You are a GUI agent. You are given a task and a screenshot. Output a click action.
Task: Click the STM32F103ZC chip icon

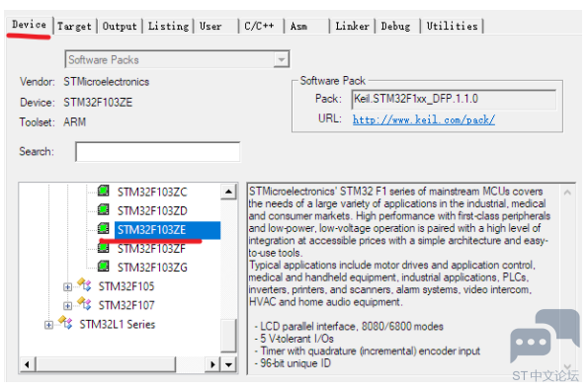tap(103, 191)
